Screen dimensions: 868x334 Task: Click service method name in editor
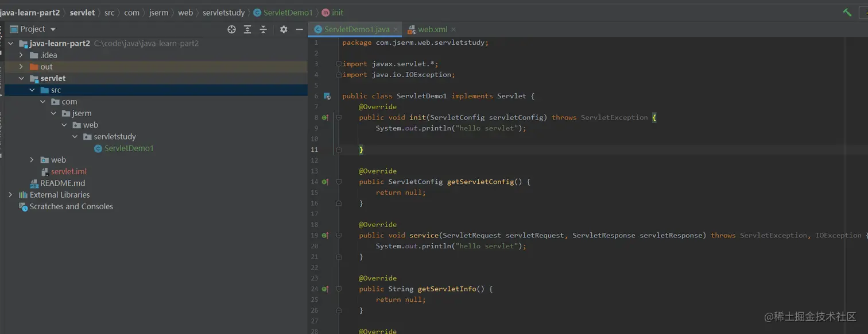point(424,235)
